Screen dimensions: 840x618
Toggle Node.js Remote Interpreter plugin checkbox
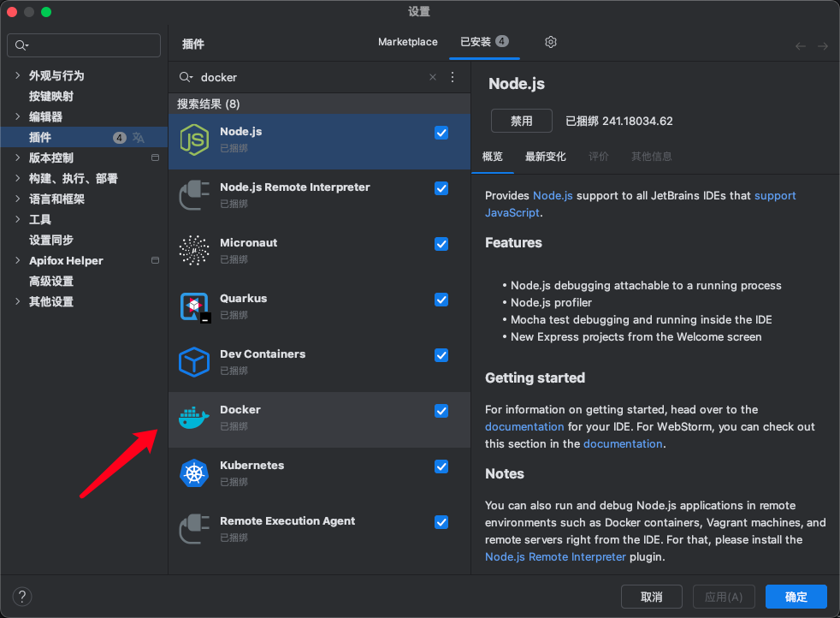[x=441, y=188]
